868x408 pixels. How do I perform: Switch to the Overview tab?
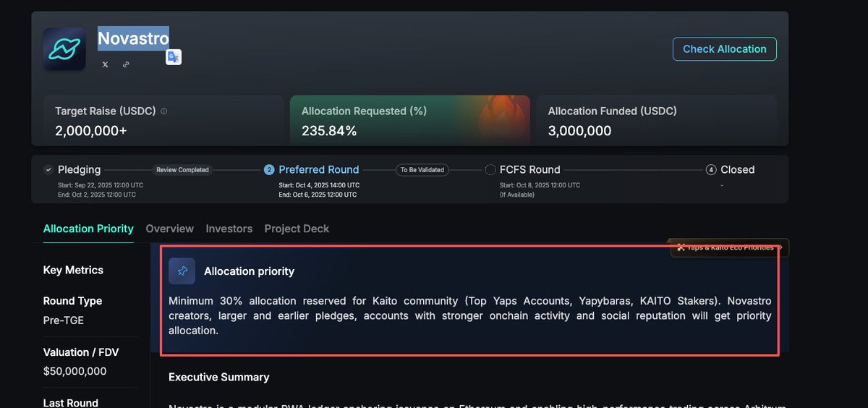coord(169,229)
